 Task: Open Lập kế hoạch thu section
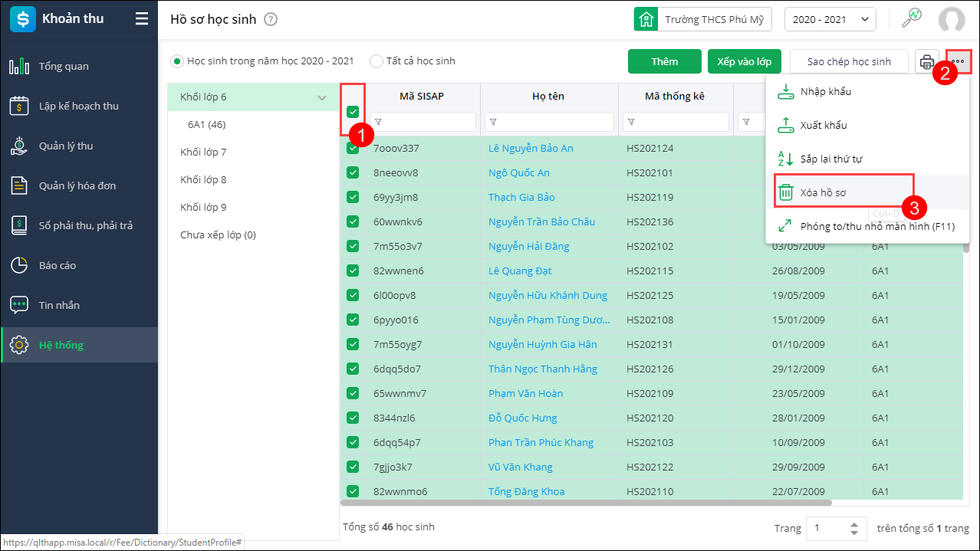point(79,106)
